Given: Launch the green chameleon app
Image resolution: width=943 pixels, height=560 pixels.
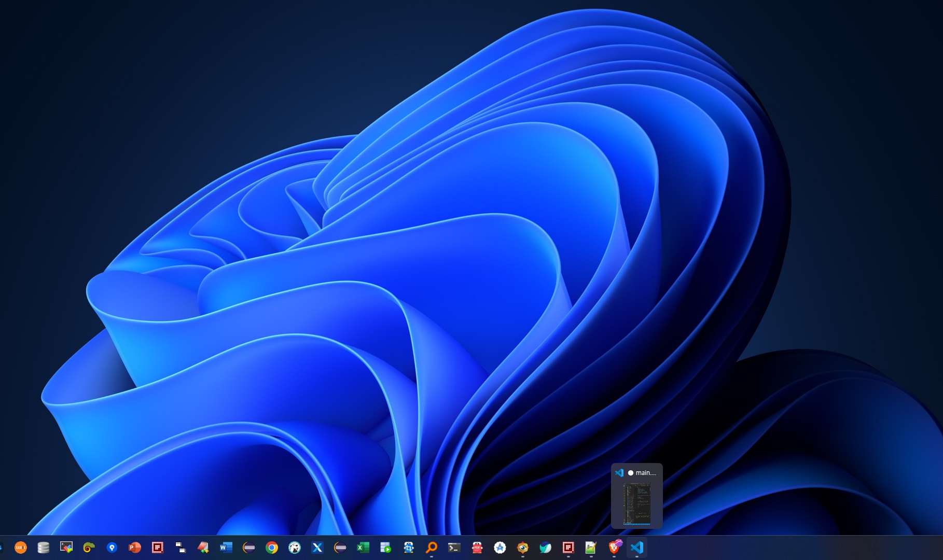Looking at the screenshot, I should coord(89,548).
